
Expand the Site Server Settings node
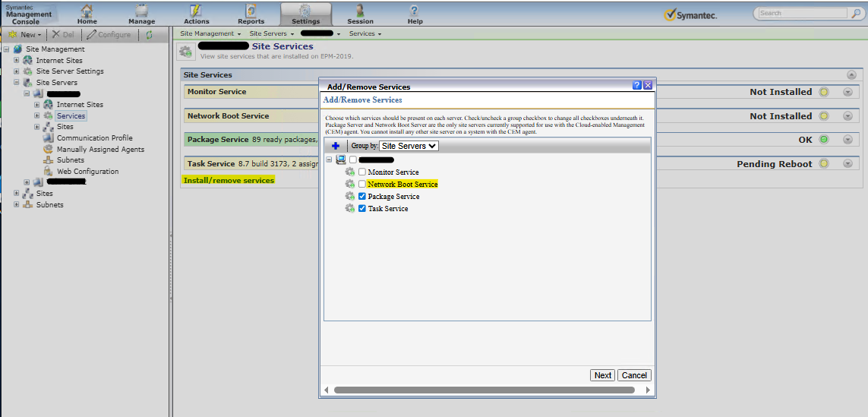tap(17, 71)
